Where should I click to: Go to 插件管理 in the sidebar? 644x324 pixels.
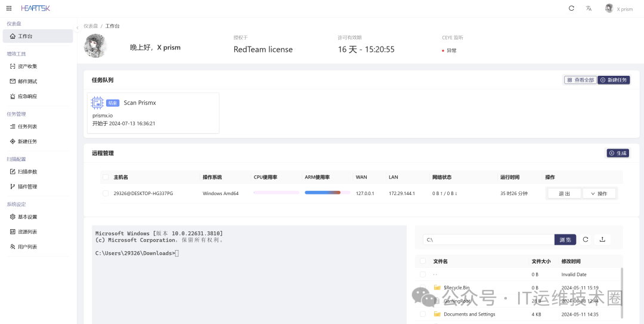[27, 187]
